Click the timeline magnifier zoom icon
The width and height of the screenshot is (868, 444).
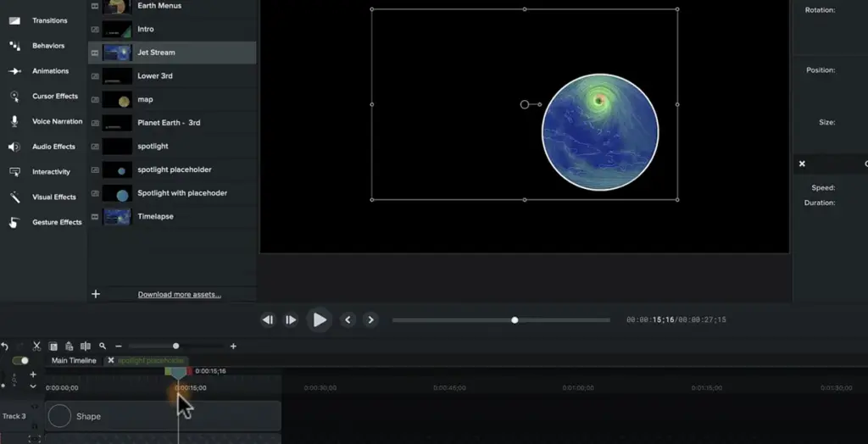[103, 347]
